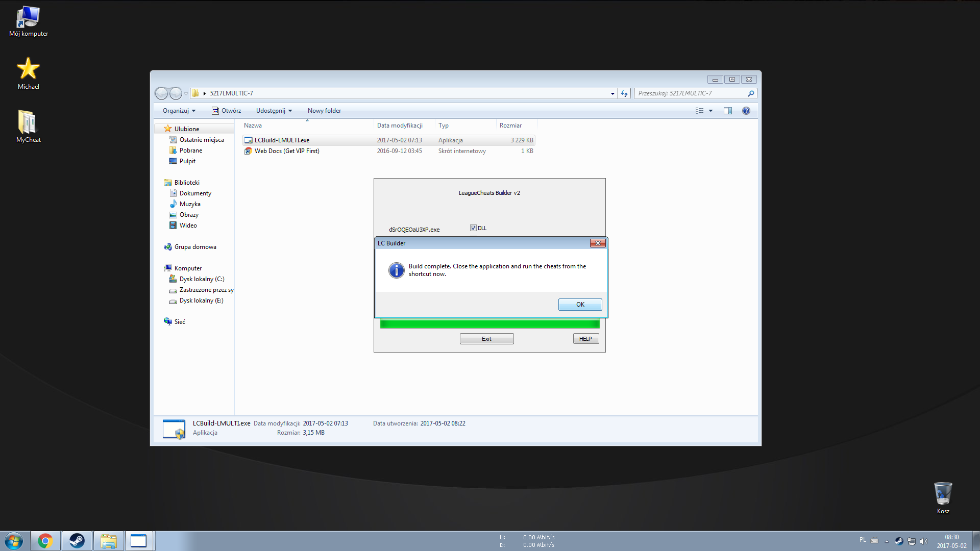Image resolution: width=980 pixels, height=551 pixels.
Task: Click the network tray icon
Action: coord(912,541)
